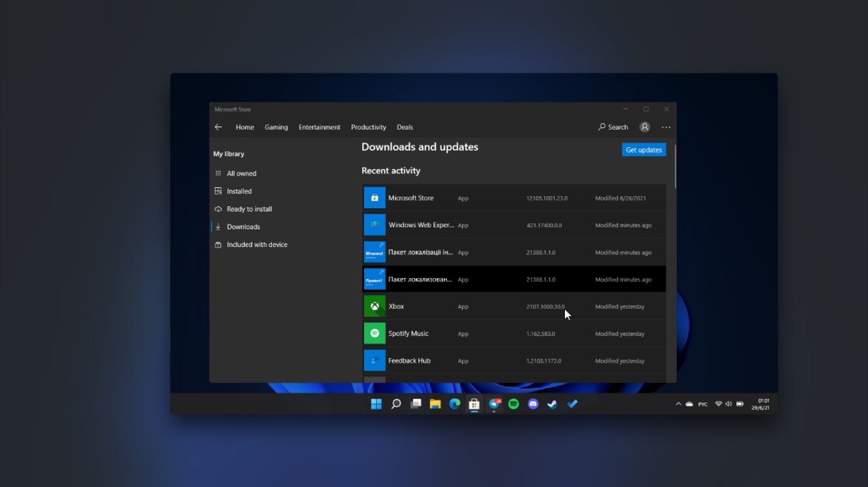The height and width of the screenshot is (487, 868).
Task: Open the Entertainment tab
Action: point(319,127)
